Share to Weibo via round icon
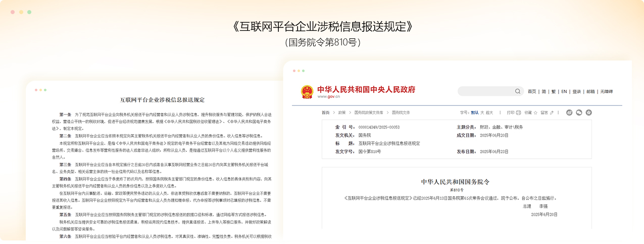Image resolution: width=644 pixels, height=244 pixels. [569, 112]
